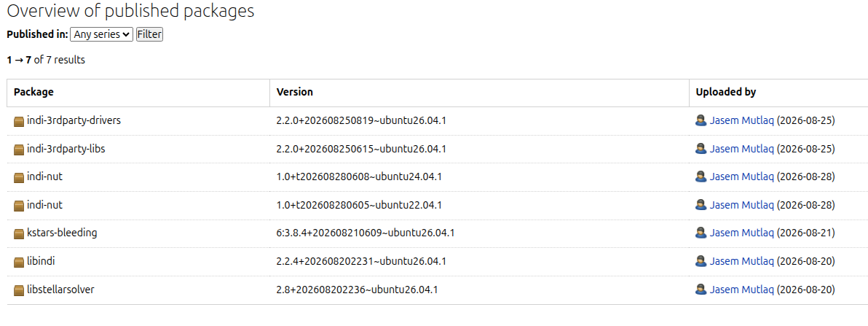This screenshot has height=326, width=868.
Task: Click the Uploaded by column header
Action: (x=726, y=92)
